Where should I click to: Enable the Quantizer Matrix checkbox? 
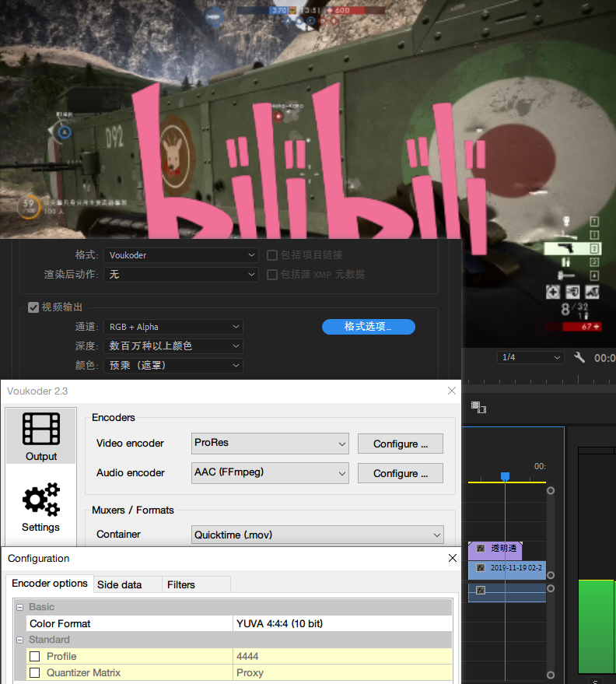click(34, 672)
